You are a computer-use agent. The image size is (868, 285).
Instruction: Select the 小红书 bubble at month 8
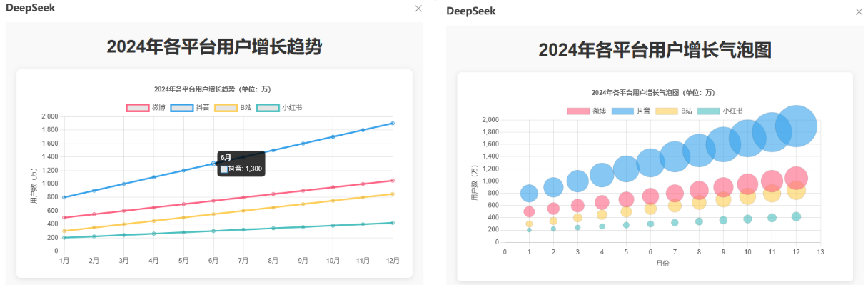click(x=699, y=221)
